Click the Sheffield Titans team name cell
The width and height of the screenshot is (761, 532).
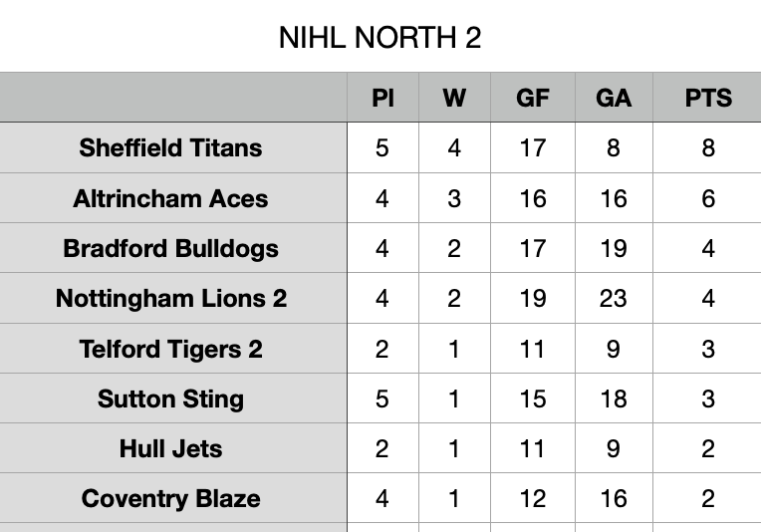point(171,148)
